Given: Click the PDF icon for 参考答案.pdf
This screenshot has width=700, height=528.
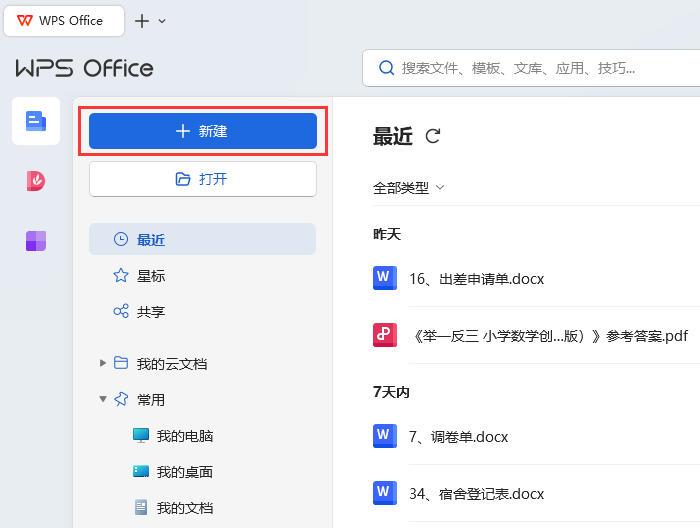Looking at the screenshot, I should tap(385, 335).
